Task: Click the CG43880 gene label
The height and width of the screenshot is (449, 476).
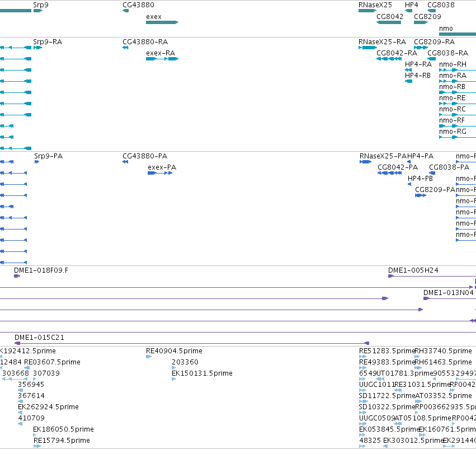Action: (x=138, y=5)
